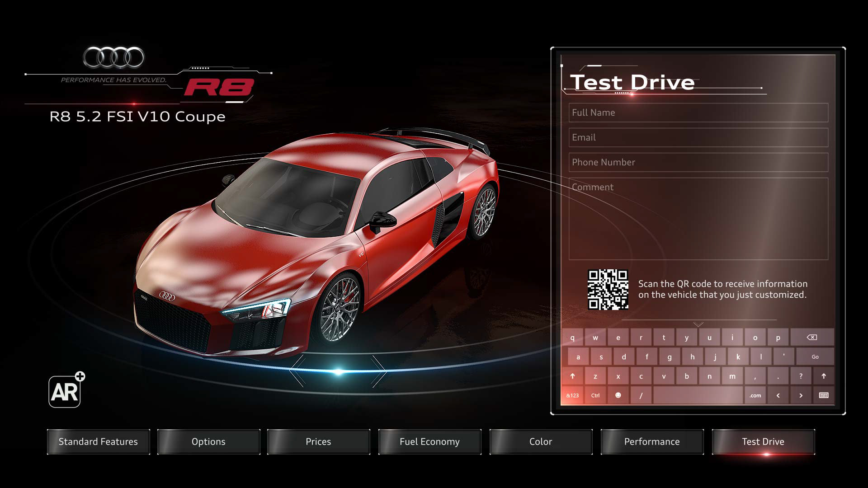The width and height of the screenshot is (868, 488).
Task: Focus the Full Name field
Action: coord(698,113)
